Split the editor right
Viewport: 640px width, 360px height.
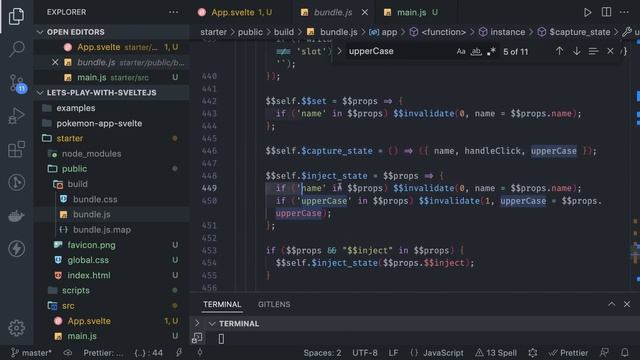[x=607, y=12]
